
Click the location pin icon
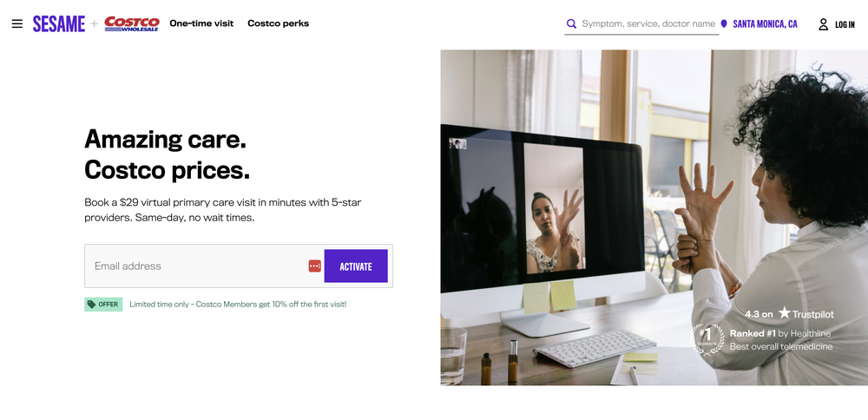pyautogui.click(x=724, y=23)
